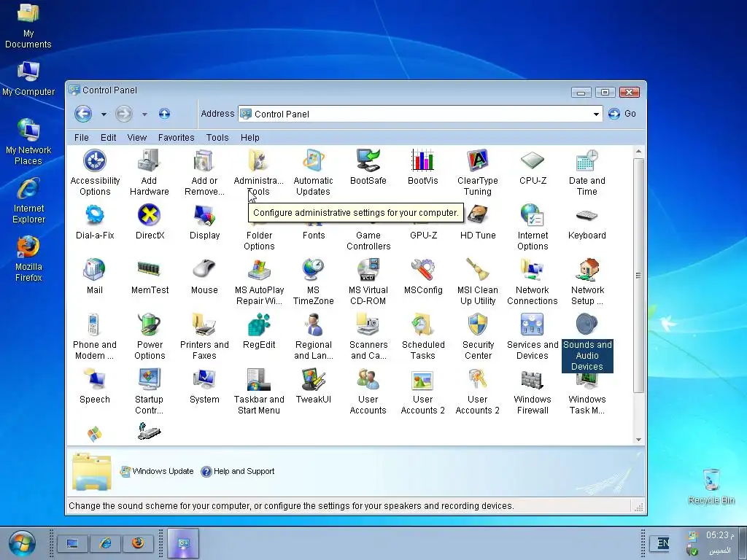Go up one folder level

pyautogui.click(x=164, y=114)
